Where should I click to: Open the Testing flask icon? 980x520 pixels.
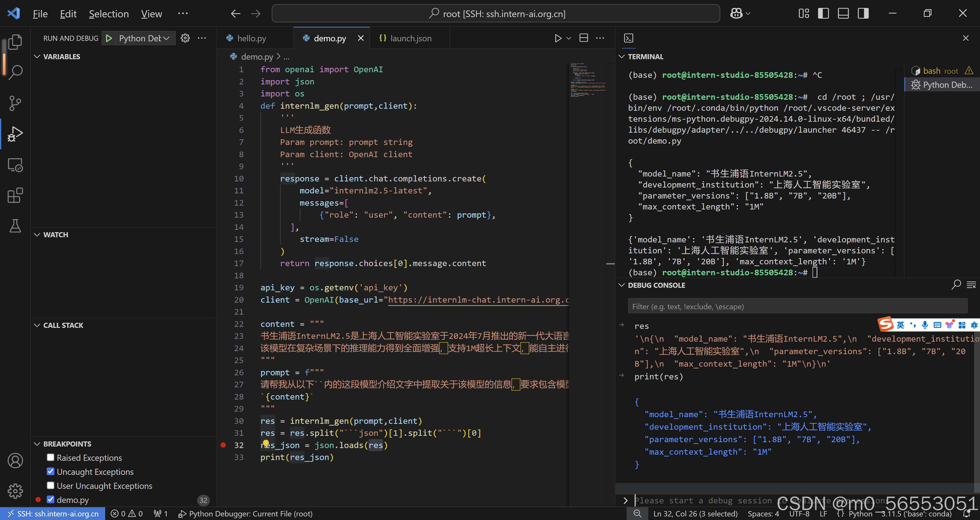coord(15,226)
